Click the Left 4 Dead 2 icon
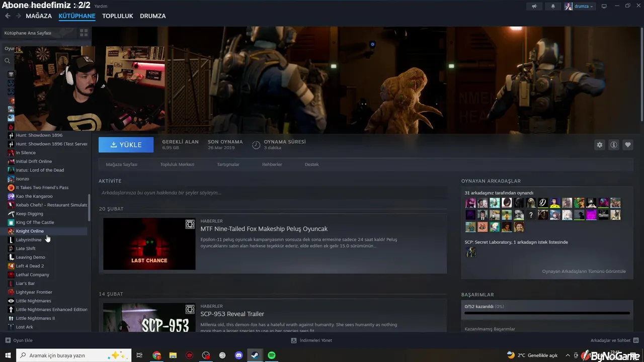The image size is (644, 362). pyautogui.click(x=11, y=266)
